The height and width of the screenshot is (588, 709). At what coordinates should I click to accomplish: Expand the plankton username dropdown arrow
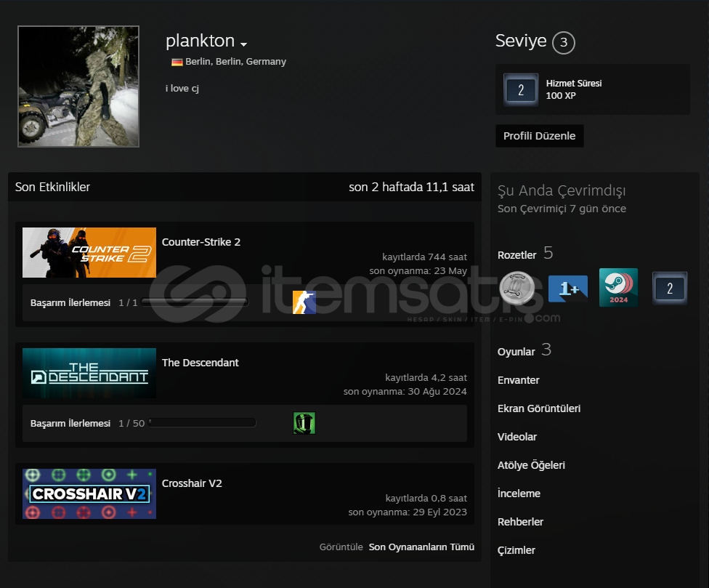[x=244, y=44]
